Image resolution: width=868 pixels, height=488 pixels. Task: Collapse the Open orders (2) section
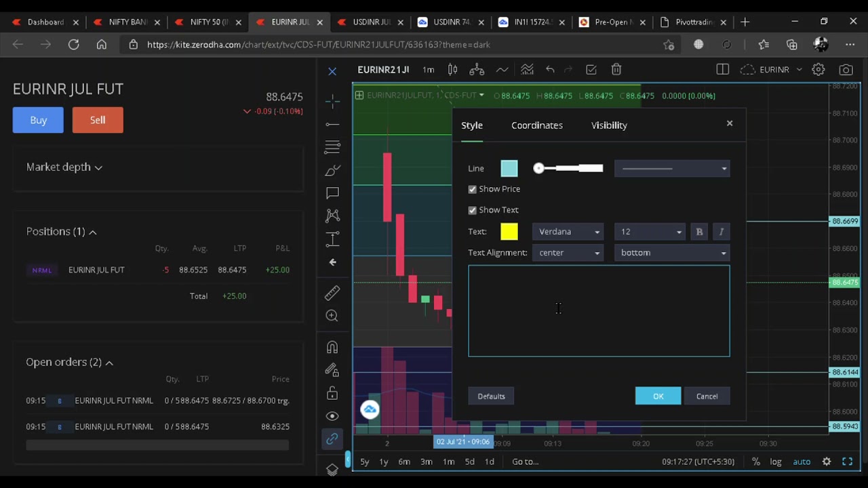[70, 363]
